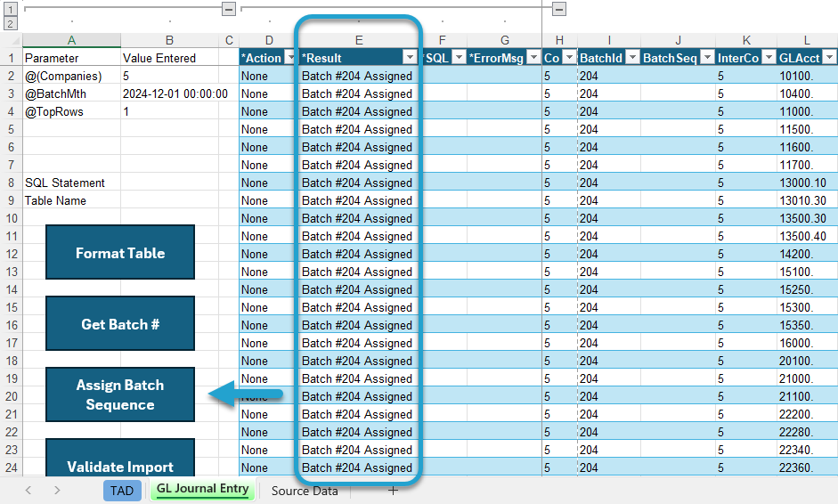The image size is (838, 504).
Task: Select GLAcct cell 13500.40
Action: click(807, 236)
